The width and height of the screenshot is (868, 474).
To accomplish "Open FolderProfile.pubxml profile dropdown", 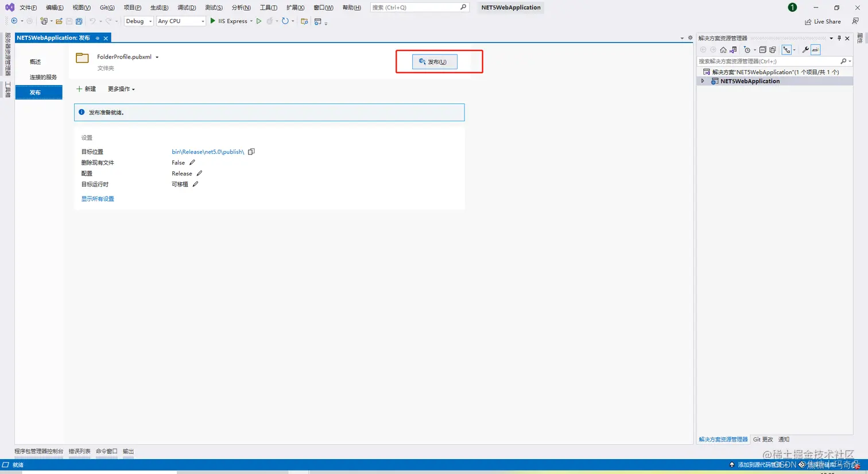I will [x=157, y=57].
